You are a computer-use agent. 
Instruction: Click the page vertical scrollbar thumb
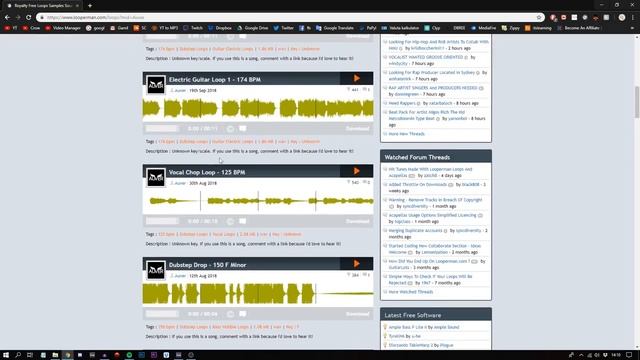click(x=637, y=102)
